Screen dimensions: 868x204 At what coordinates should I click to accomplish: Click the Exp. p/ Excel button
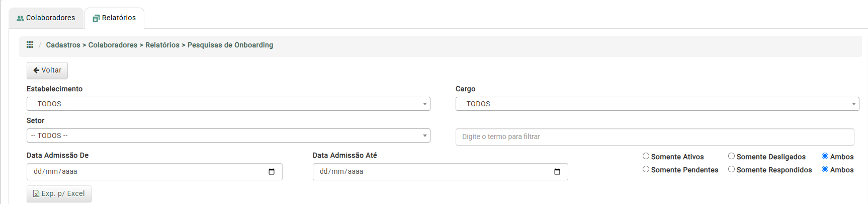(x=59, y=193)
